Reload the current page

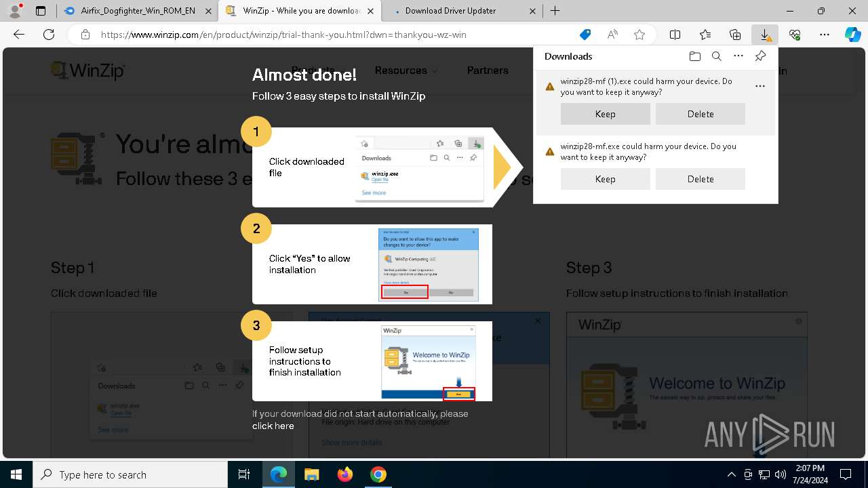tap(49, 35)
